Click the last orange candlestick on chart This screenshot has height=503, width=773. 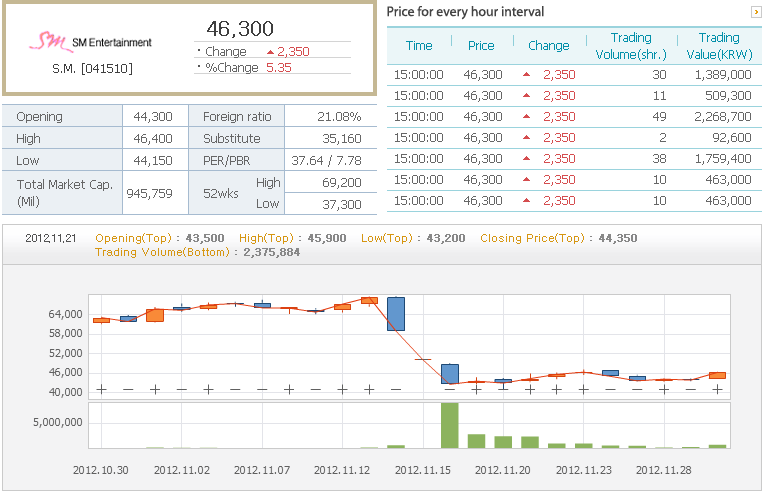click(717, 375)
